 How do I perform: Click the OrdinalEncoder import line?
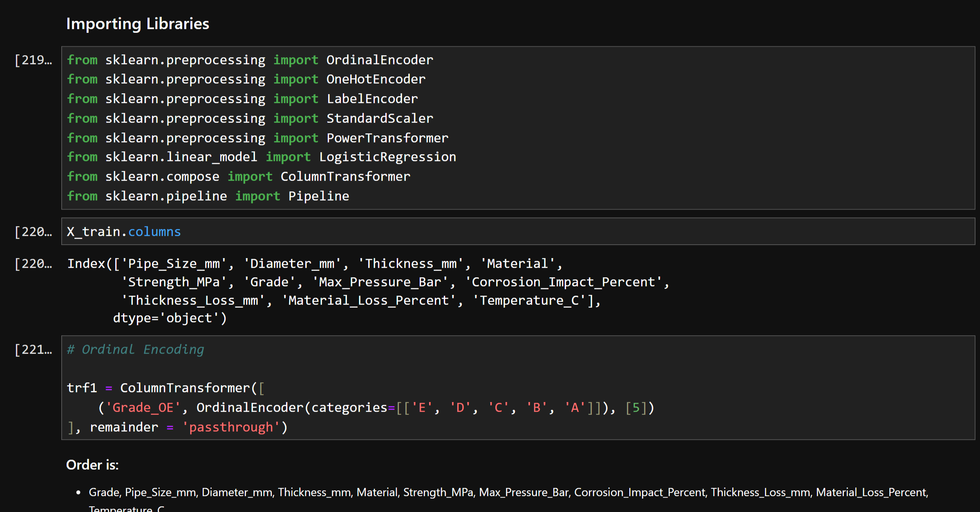tap(249, 60)
